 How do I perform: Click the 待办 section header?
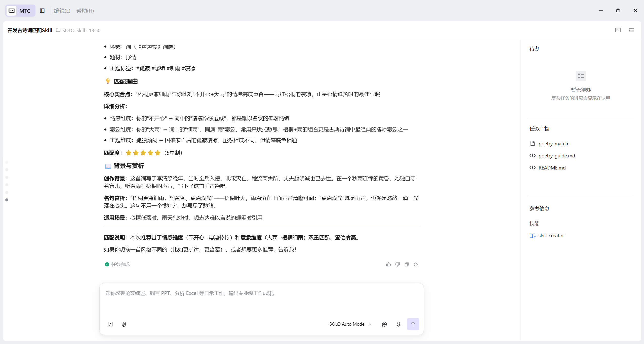534,49
